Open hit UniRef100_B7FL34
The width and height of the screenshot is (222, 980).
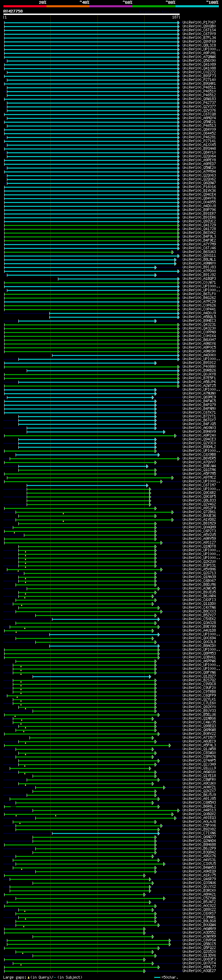click(x=199, y=38)
